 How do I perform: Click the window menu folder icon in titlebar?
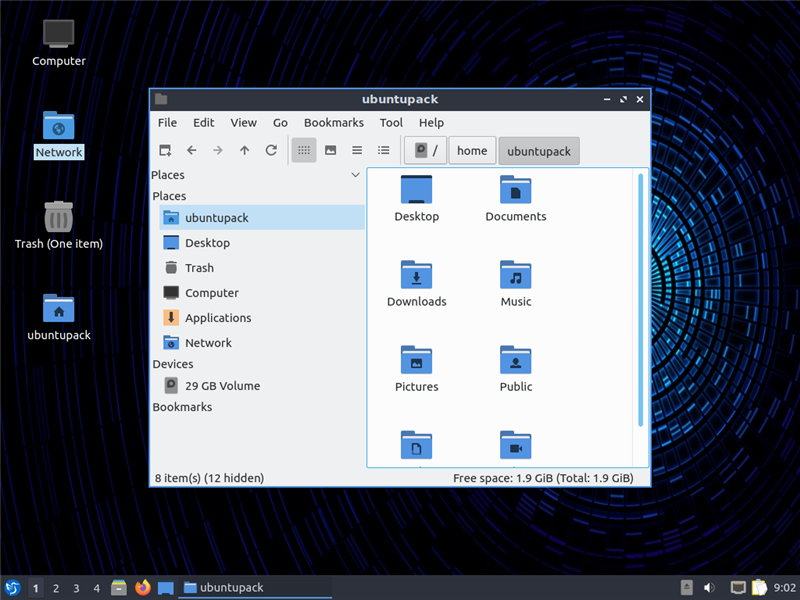[161, 99]
